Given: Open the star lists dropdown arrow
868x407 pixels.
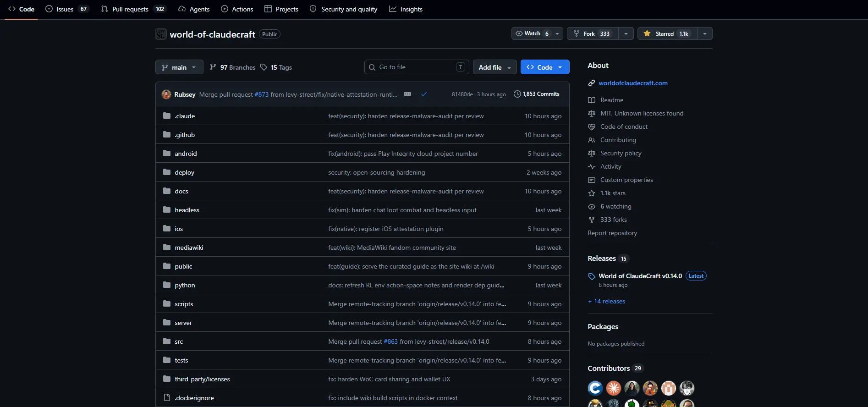Looking at the screenshot, I should tap(705, 33).
